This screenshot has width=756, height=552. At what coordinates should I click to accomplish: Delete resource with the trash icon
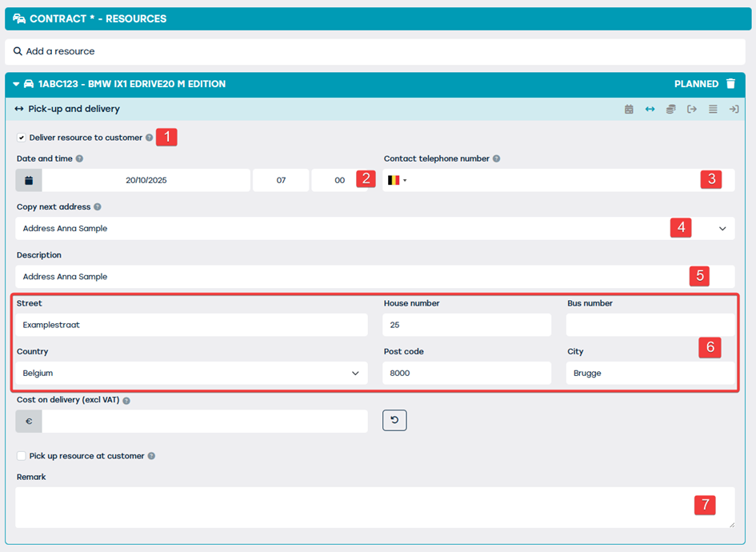pyautogui.click(x=731, y=84)
